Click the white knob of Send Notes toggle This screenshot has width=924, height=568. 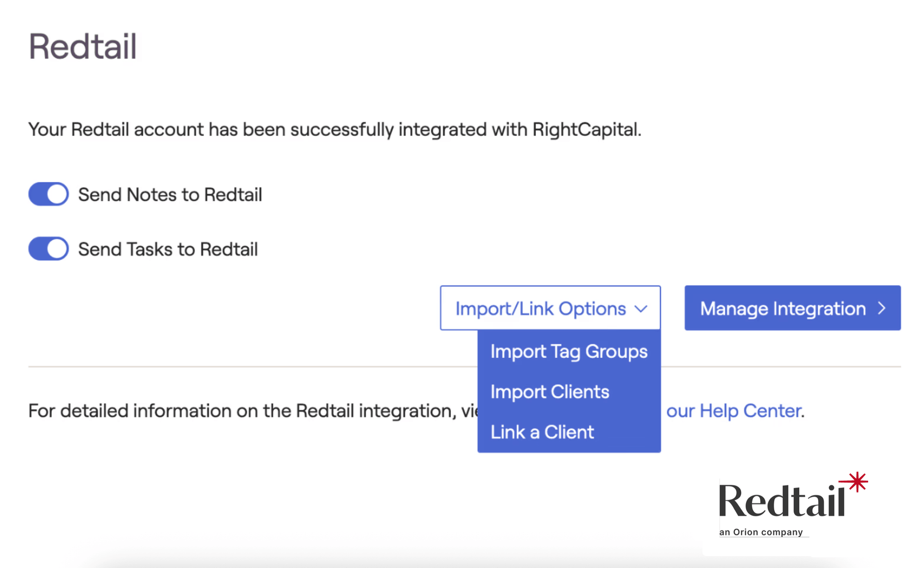57,194
